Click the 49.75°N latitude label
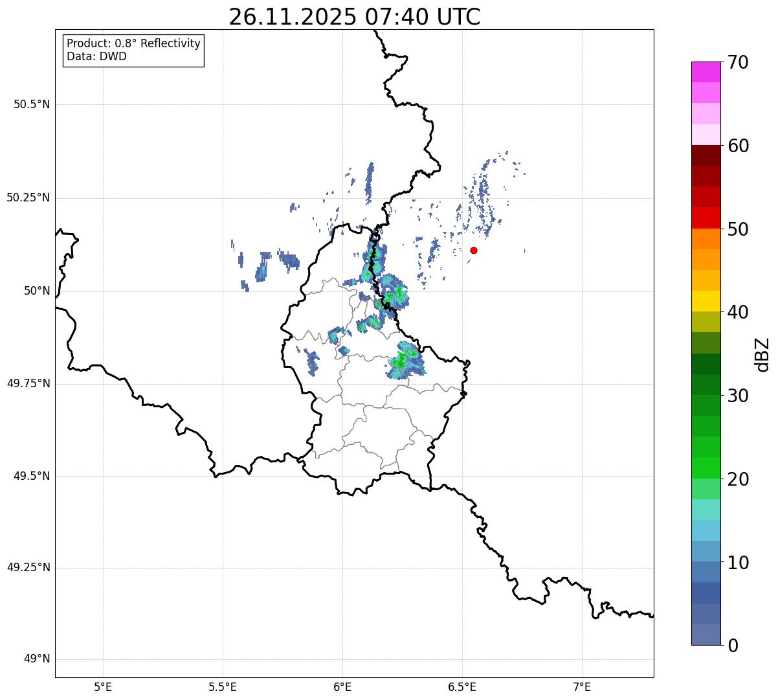Viewport: 778px width, 700px height. 28,383
